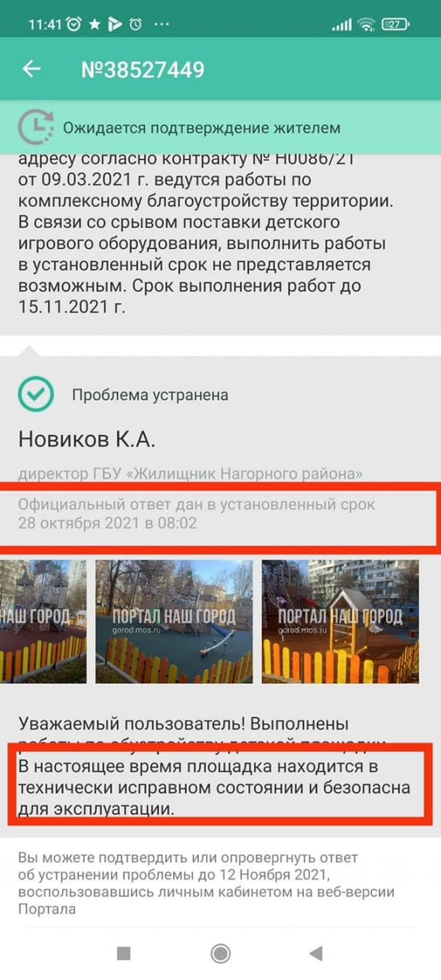
Task: Tap the back arrow in header
Action: tap(31, 69)
